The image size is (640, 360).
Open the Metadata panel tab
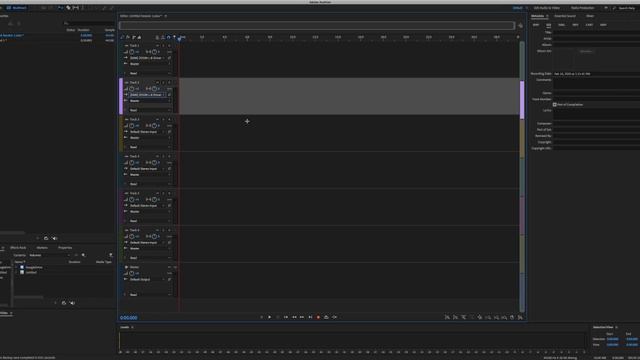coord(538,16)
